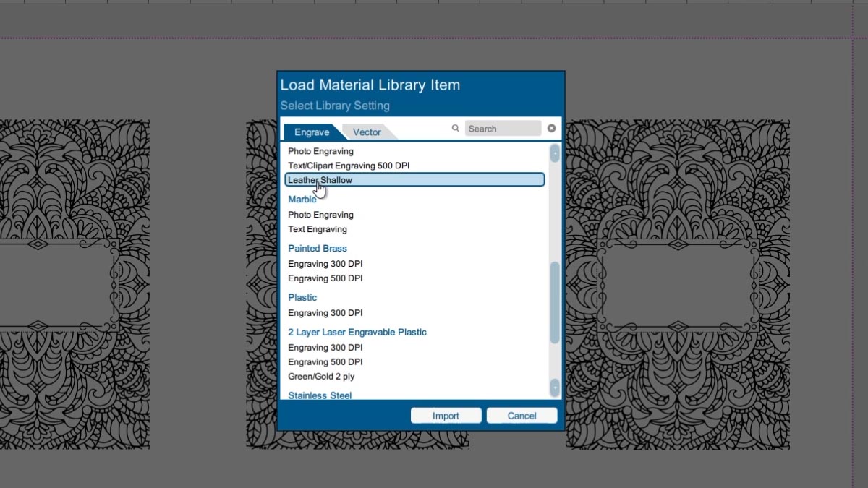The height and width of the screenshot is (488, 868).
Task: Clear the search field with the X icon
Action: (551, 128)
